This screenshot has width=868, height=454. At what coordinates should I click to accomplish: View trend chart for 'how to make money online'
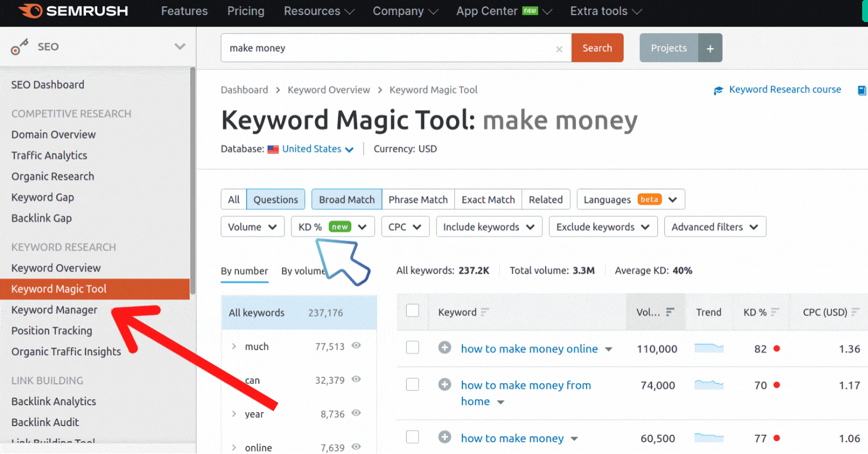709,348
